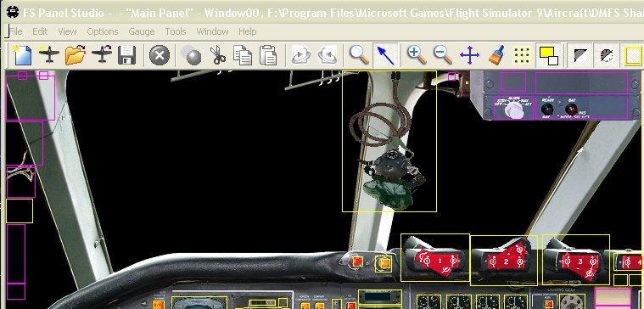
Task: Click the blue four-way move arrows icon
Action: (469, 55)
